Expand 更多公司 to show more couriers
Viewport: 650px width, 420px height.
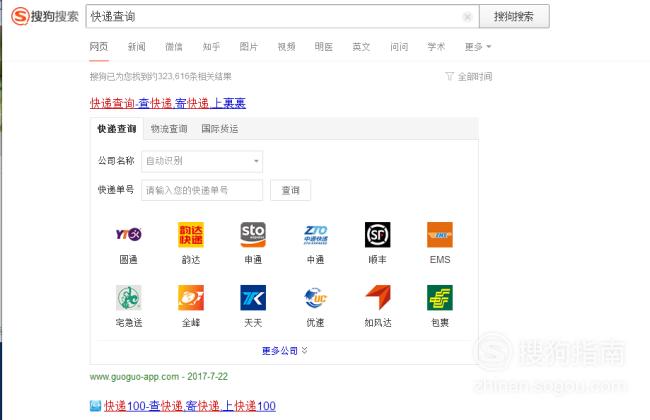coord(284,351)
